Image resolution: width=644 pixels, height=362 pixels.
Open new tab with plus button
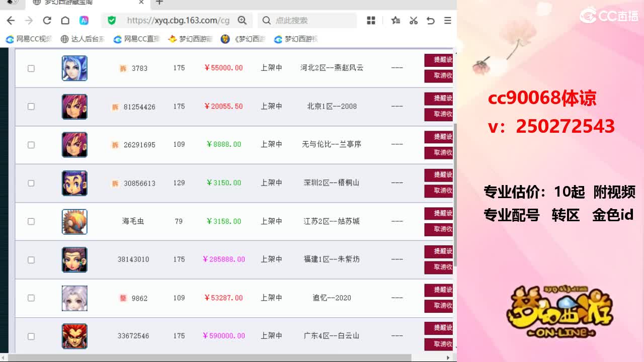click(159, 3)
